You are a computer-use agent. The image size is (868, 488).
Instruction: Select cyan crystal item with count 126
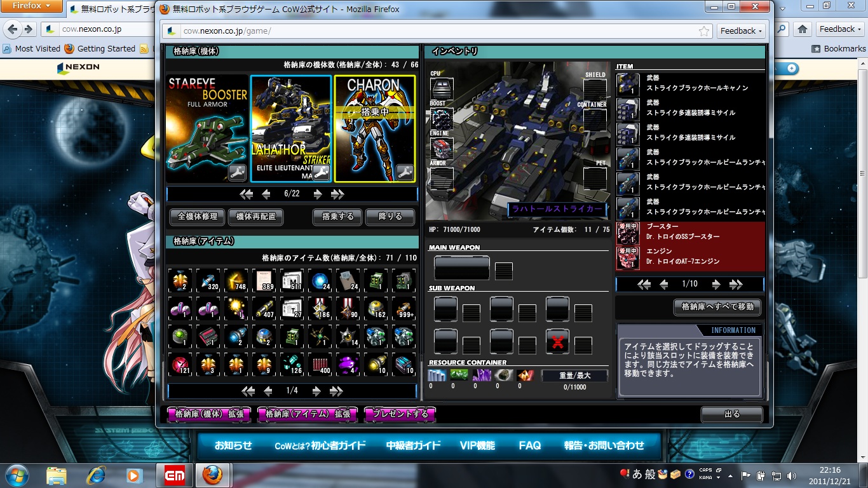coord(292,364)
